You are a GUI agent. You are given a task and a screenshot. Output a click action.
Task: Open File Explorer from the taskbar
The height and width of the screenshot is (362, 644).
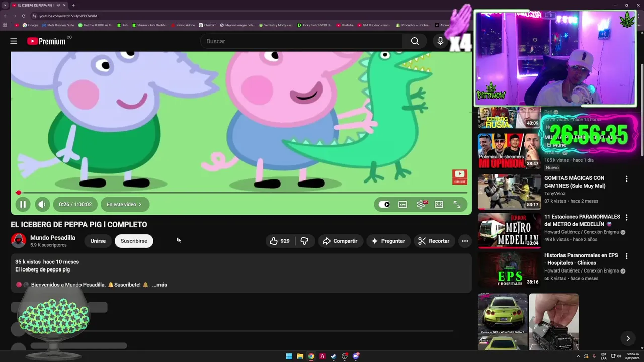coord(300,356)
